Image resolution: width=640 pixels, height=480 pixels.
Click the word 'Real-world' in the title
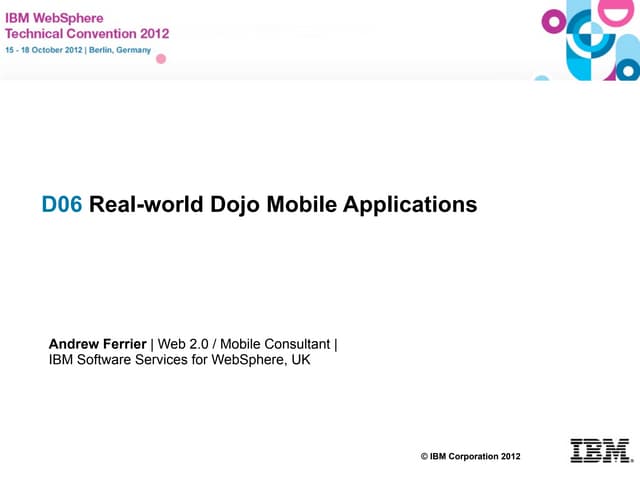point(145,205)
